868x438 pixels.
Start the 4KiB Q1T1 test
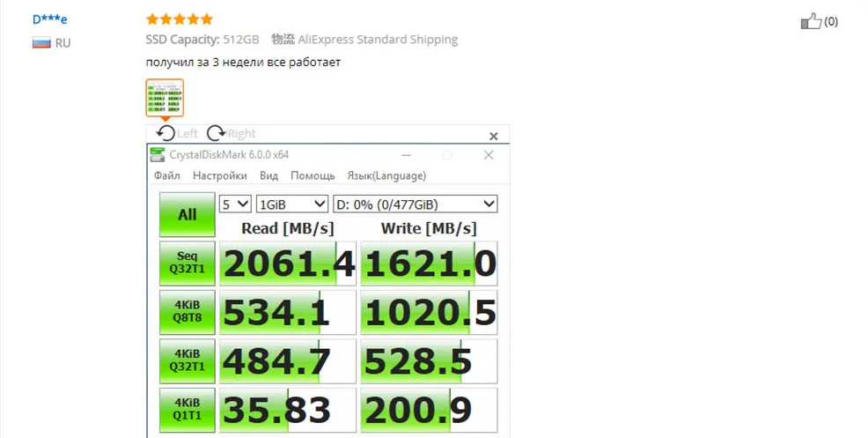pyautogui.click(x=188, y=409)
